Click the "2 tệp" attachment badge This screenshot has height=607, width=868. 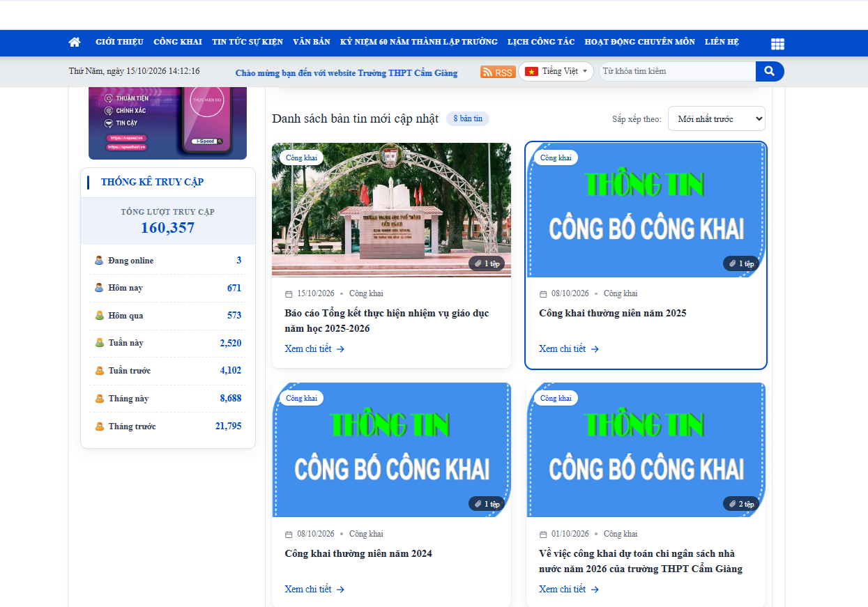(741, 504)
